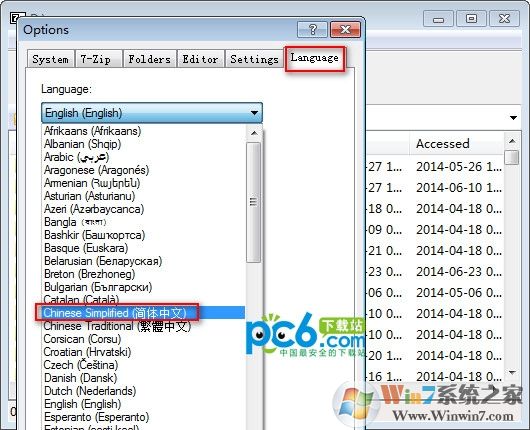Open the Settings tab
The width and height of the screenshot is (530, 430).
pyautogui.click(x=254, y=59)
